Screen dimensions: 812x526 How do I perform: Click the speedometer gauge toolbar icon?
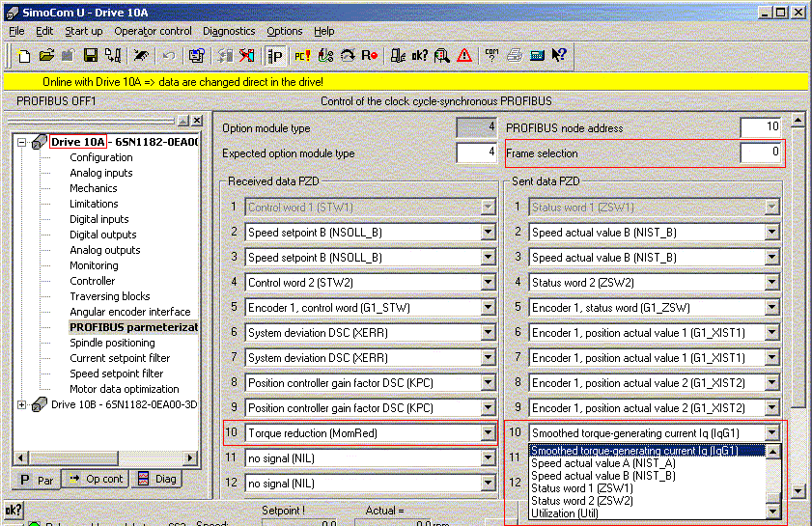click(x=347, y=55)
